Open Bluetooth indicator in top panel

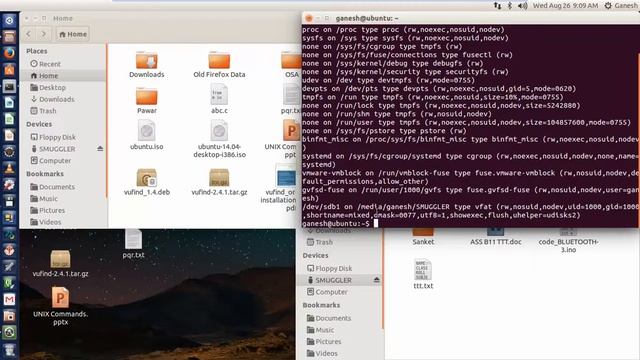click(509, 5)
